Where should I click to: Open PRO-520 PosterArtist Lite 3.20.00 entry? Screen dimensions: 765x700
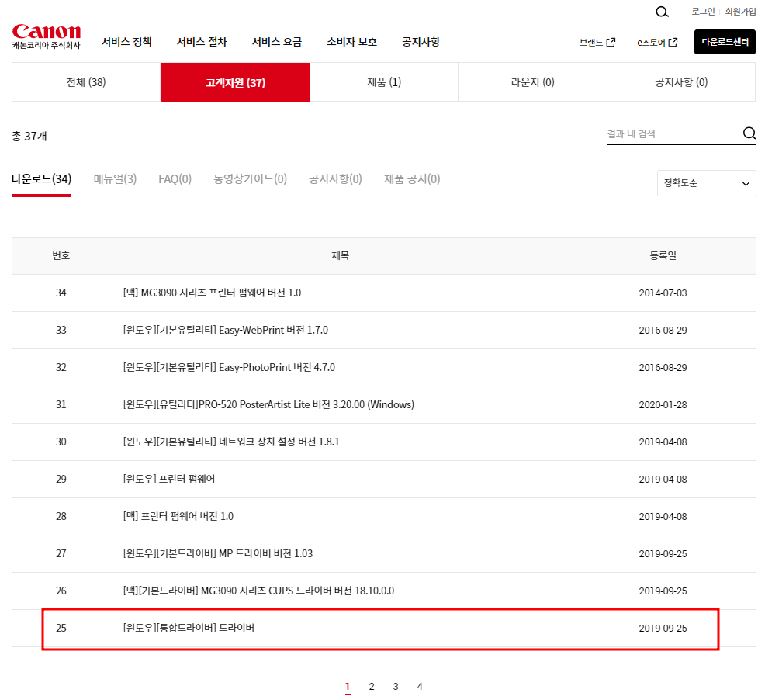coord(268,404)
